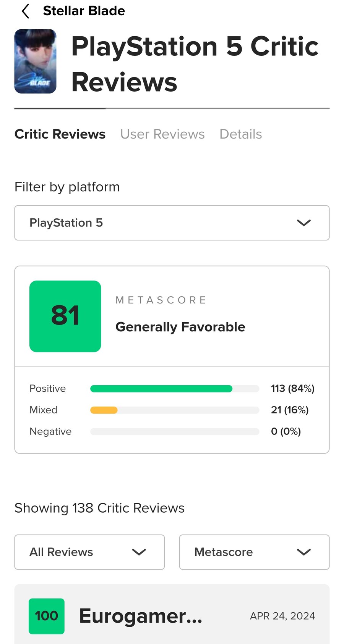Viewport: 344px width, 644px height.
Task: Tap the 100 score badge for Eurogamer
Action: coord(47,616)
